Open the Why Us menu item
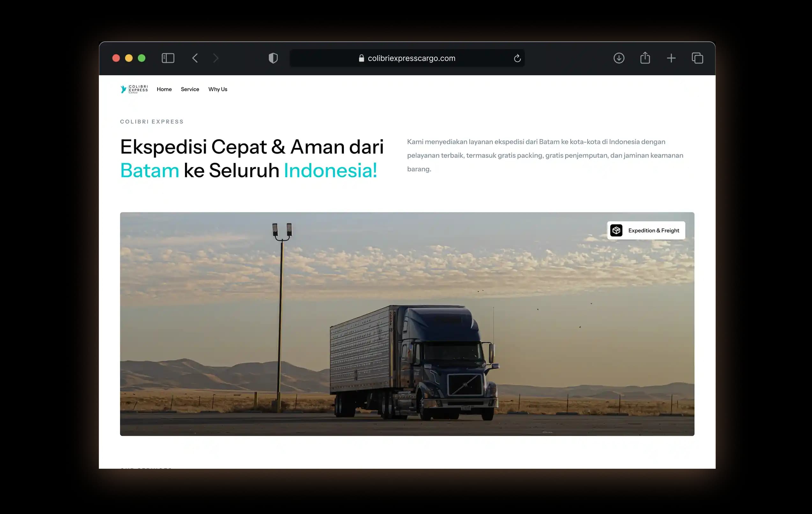Image resolution: width=812 pixels, height=514 pixels. [x=218, y=89]
